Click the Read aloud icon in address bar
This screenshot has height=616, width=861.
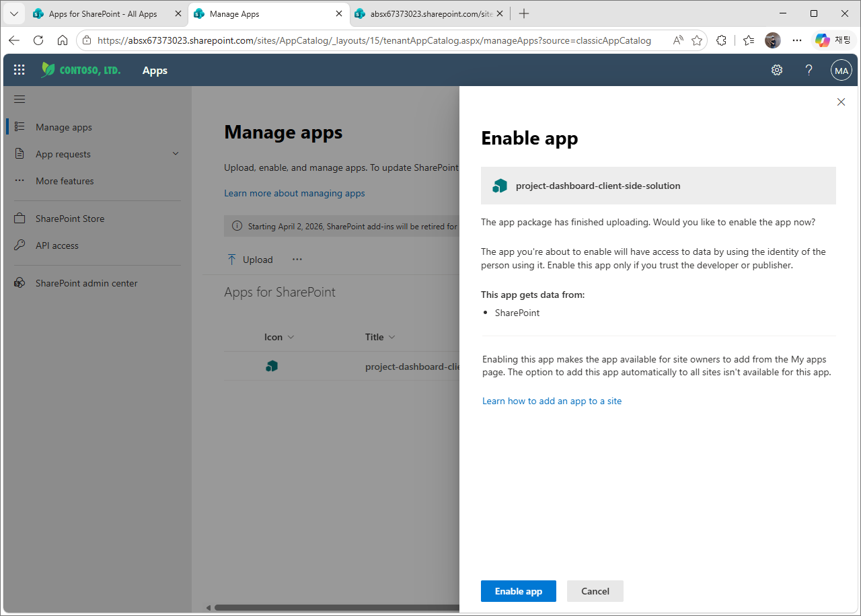click(x=679, y=40)
